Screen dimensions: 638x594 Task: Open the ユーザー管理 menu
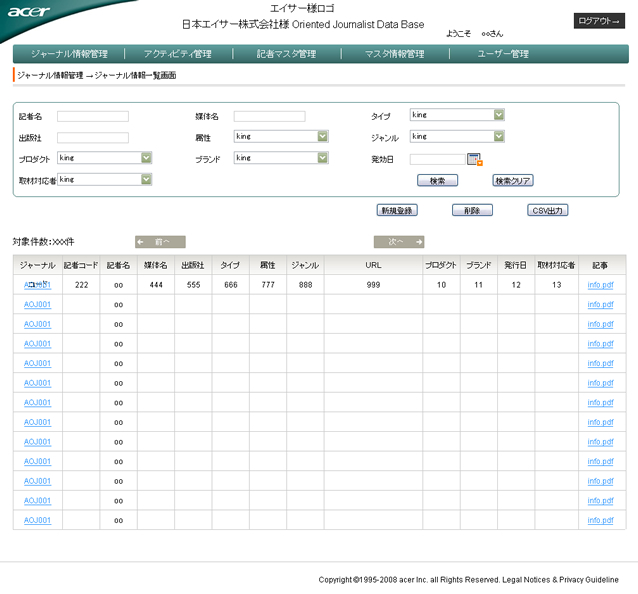pos(503,54)
